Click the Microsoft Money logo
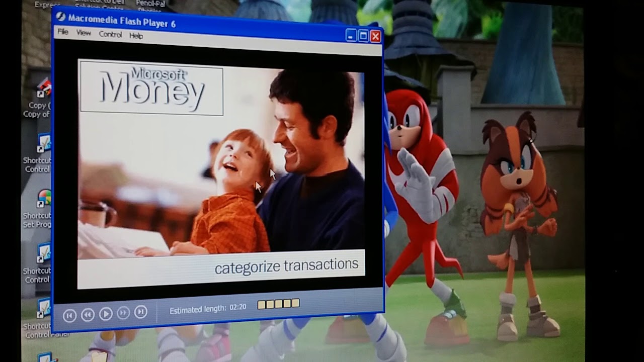 tap(151, 88)
